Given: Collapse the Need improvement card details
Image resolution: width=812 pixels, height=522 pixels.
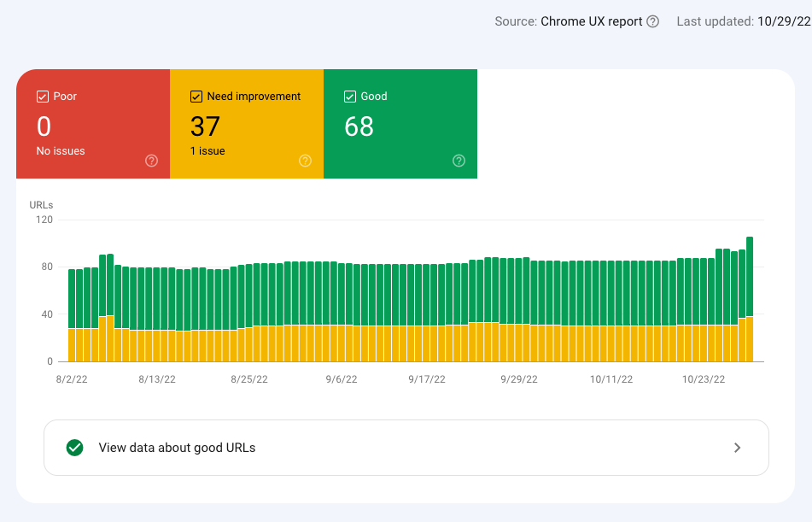Looking at the screenshot, I should coord(246,124).
